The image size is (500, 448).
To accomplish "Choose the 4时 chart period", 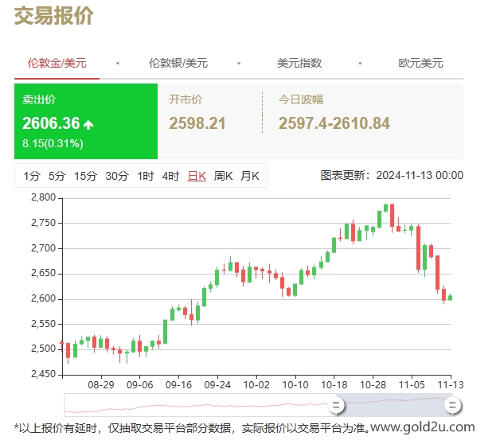I will click(x=170, y=177).
